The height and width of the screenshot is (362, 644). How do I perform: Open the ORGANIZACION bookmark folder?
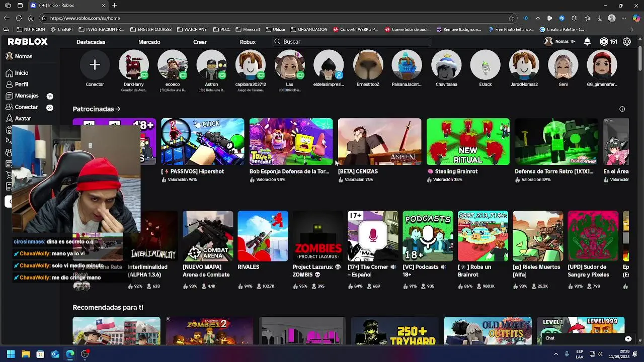point(309,29)
